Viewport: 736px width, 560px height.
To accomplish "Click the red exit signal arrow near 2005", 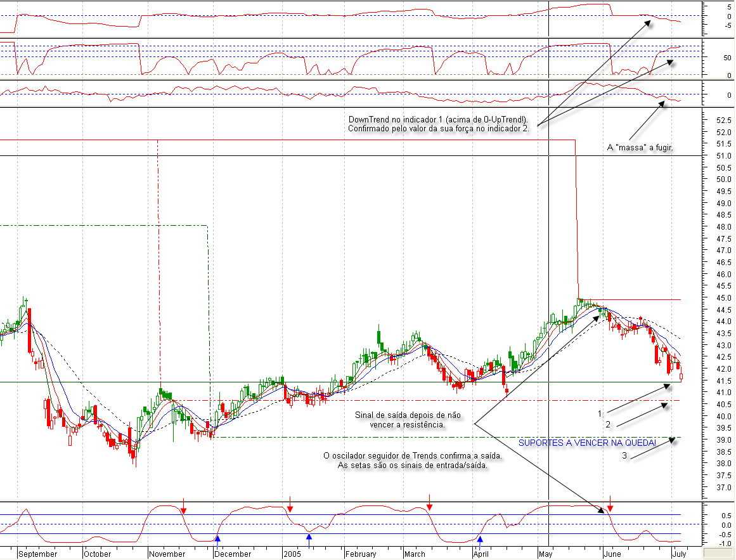I will [x=290, y=504].
